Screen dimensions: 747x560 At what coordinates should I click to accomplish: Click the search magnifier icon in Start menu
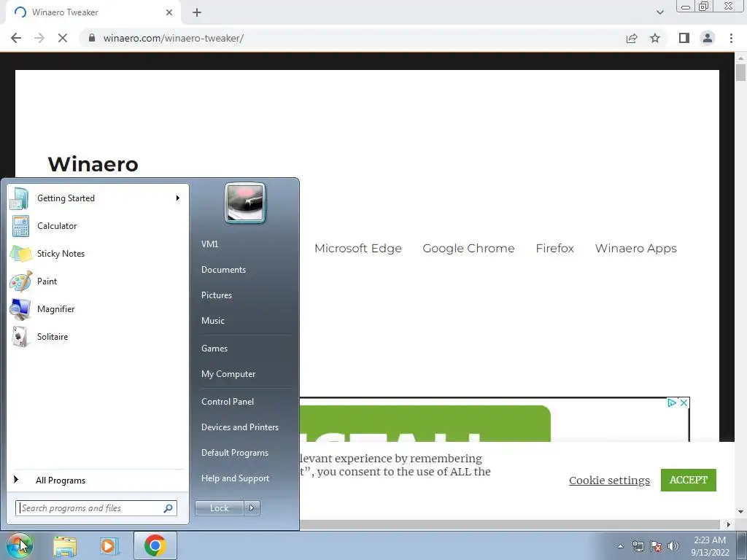[x=168, y=508]
